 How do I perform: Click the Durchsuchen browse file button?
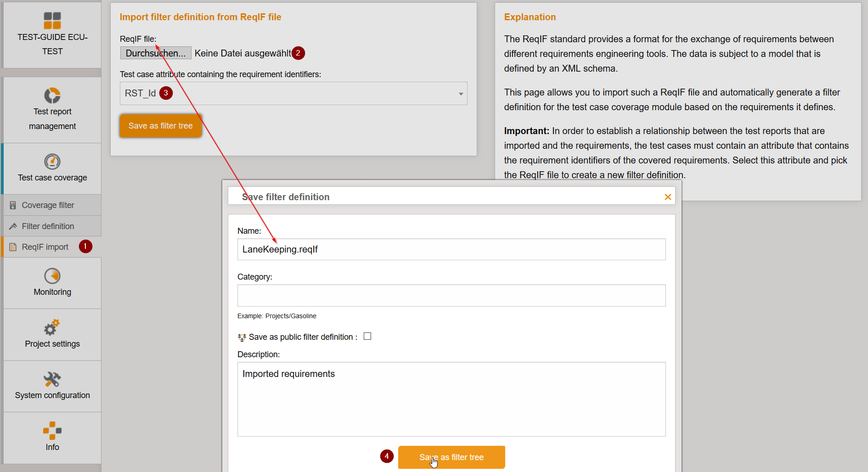(156, 53)
